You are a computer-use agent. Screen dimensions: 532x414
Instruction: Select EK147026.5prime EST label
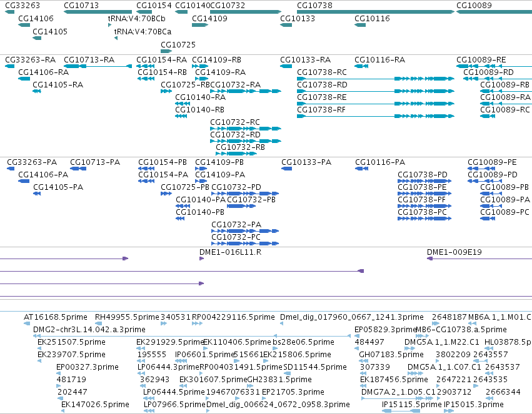pyautogui.click(x=96, y=405)
